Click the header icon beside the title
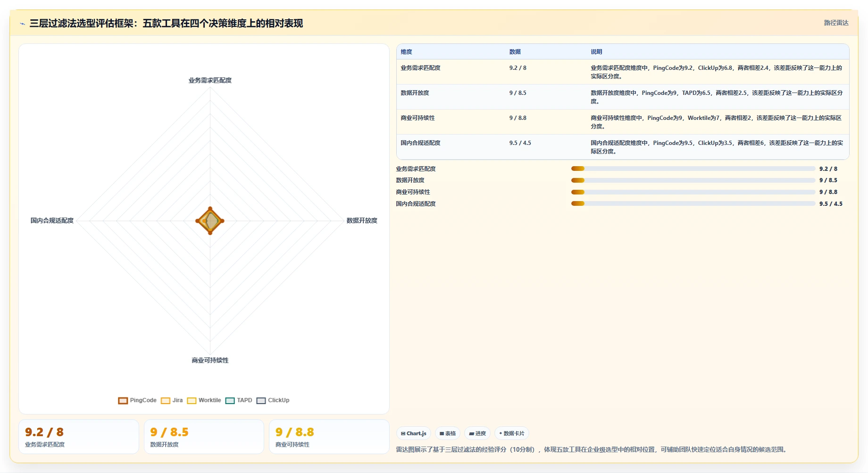868x473 pixels. point(22,24)
